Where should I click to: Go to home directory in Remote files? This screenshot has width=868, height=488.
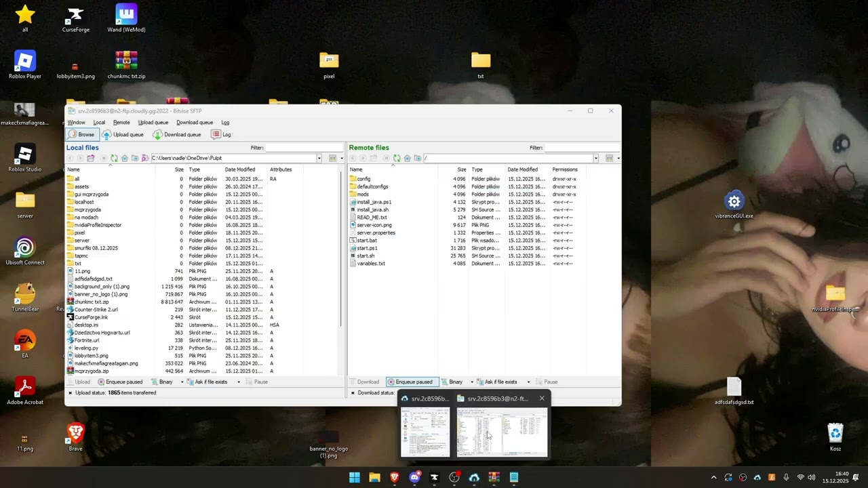click(x=407, y=158)
